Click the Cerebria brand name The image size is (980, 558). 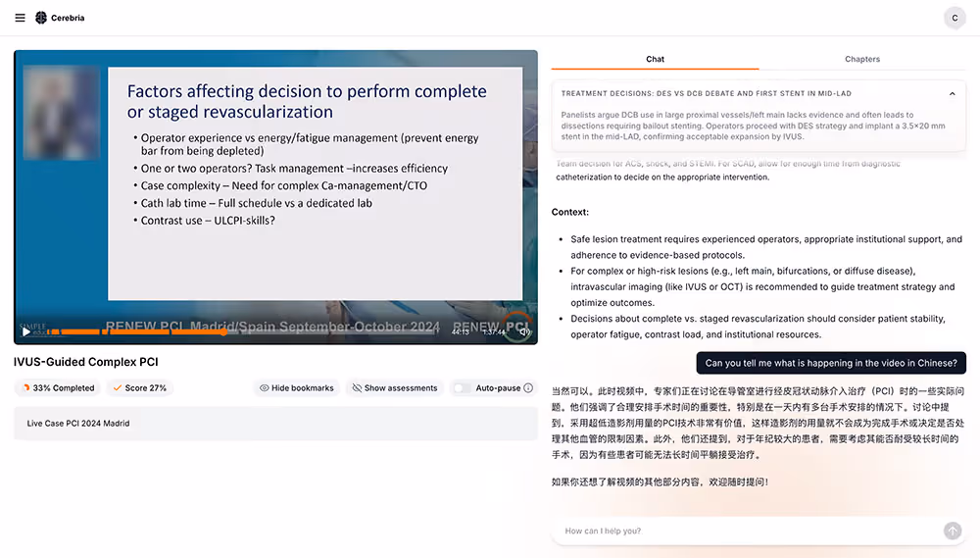[68, 18]
